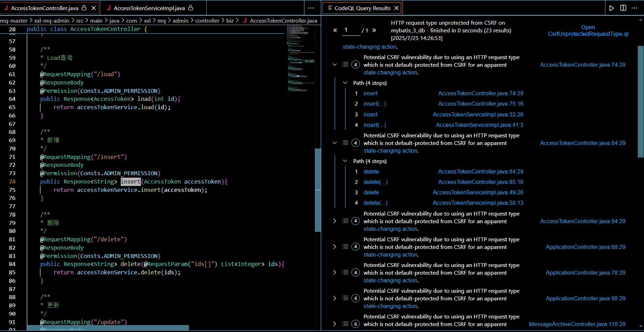Expand the ApplicationController.java:68:29 result row
Screen dimensions: 644x332
click(335, 247)
